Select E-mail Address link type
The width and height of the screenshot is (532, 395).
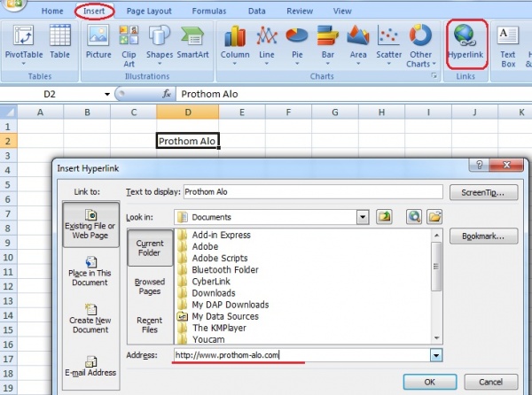(90, 367)
